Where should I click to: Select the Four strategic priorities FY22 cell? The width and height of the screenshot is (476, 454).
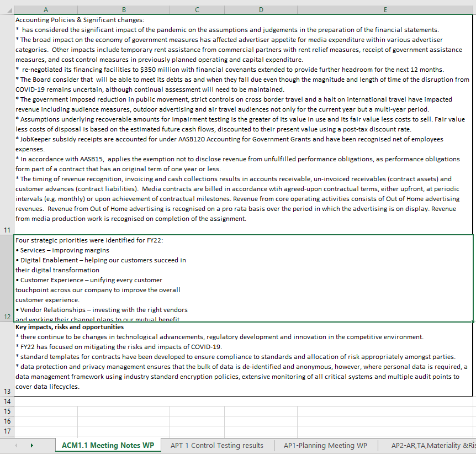243,278
